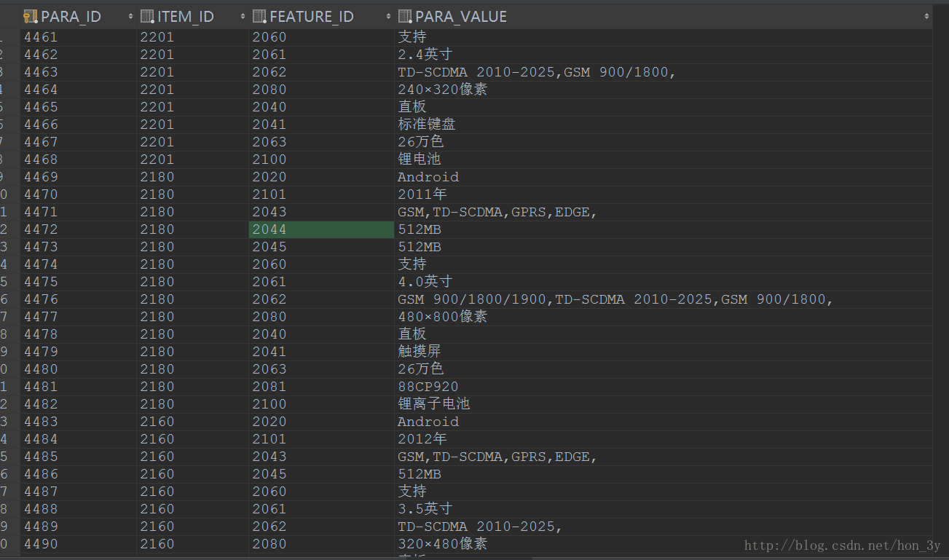
Task: Select PARA_ID cell 4465
Action: pos(78,107)
